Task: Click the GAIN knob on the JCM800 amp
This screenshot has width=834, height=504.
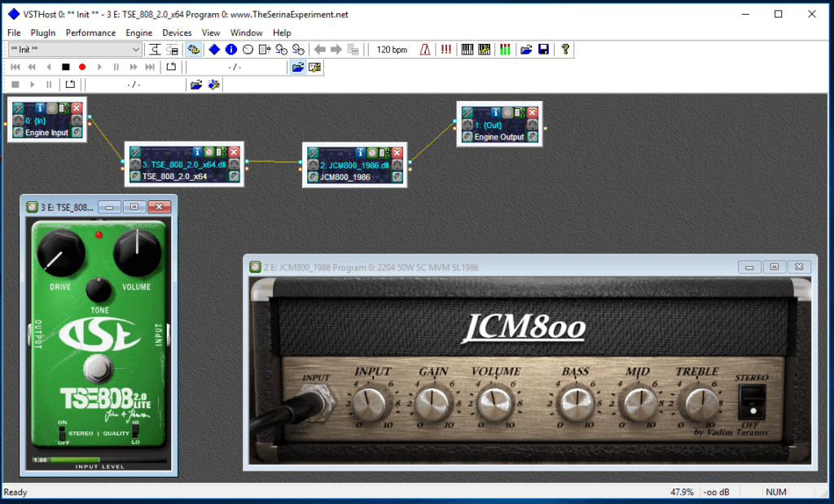Action: [432, 404]
